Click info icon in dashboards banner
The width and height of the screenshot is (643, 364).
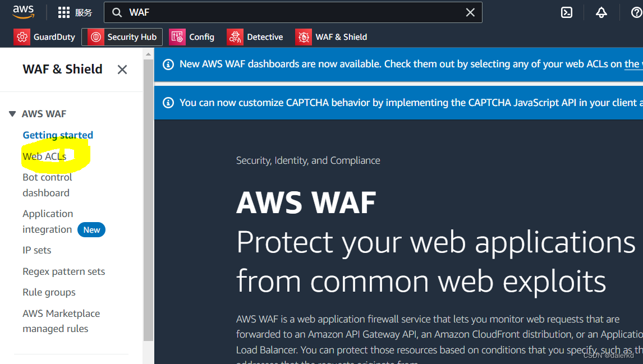(x=168, y=64)
